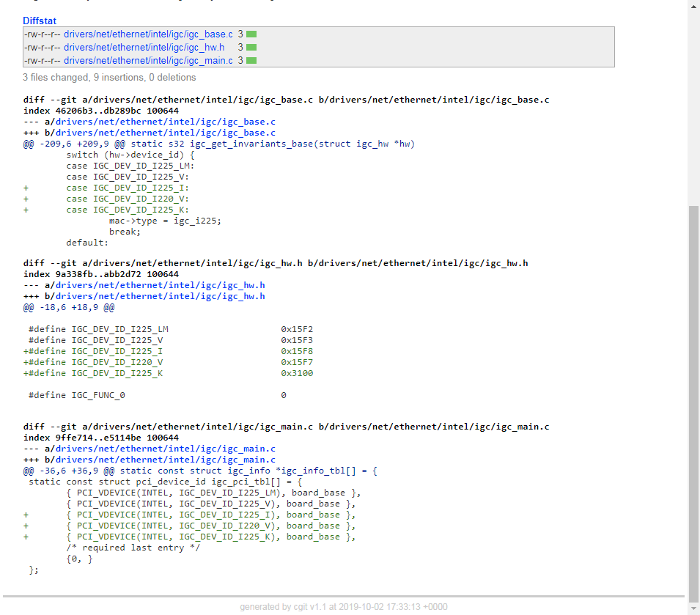Image resolution: width=700 pixels, height=615 pixels.
Task: Click the scrollbar track above the thumb
Action: [x=693, y=110]
